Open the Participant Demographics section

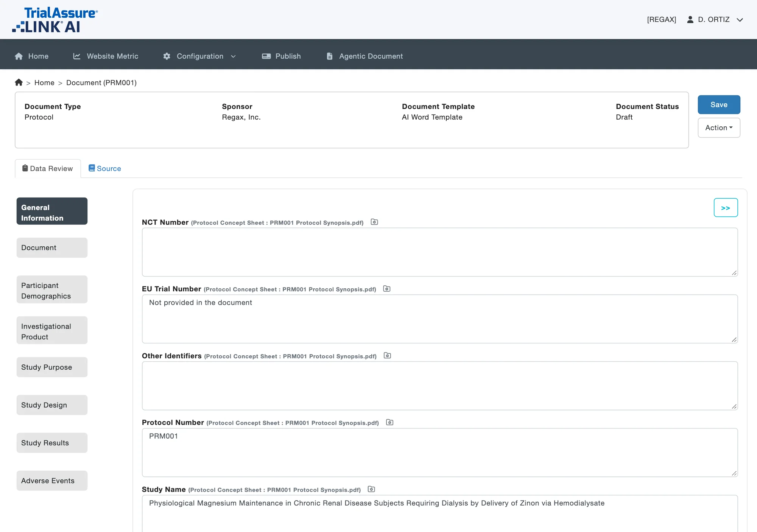(x=52, y=289)
